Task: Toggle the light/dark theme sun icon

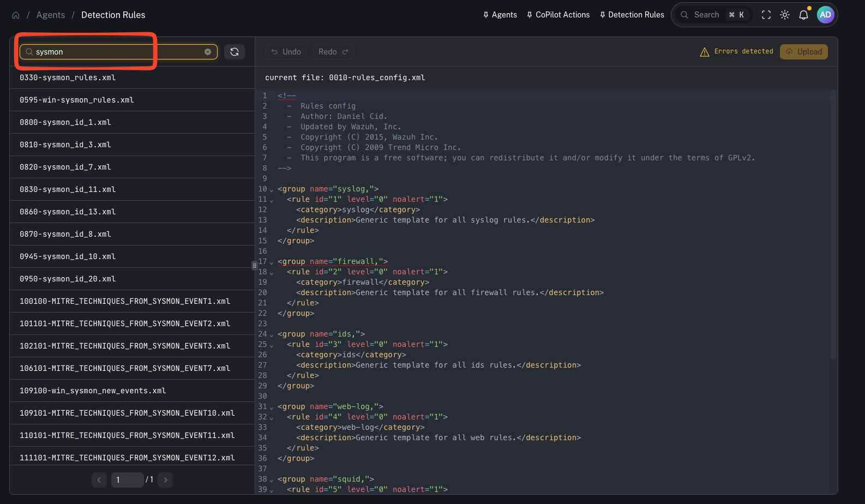Action: tap(785, 15)
